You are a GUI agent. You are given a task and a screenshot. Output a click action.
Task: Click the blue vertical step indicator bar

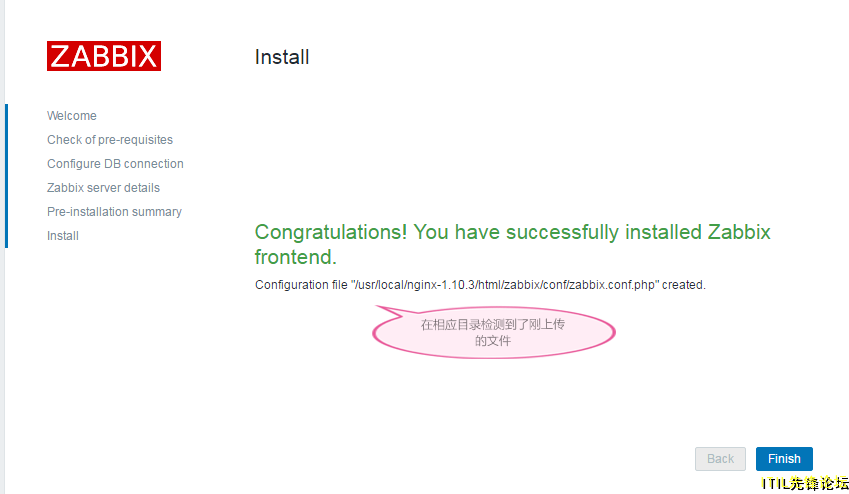pyautogui.click(x=6, y=176)
